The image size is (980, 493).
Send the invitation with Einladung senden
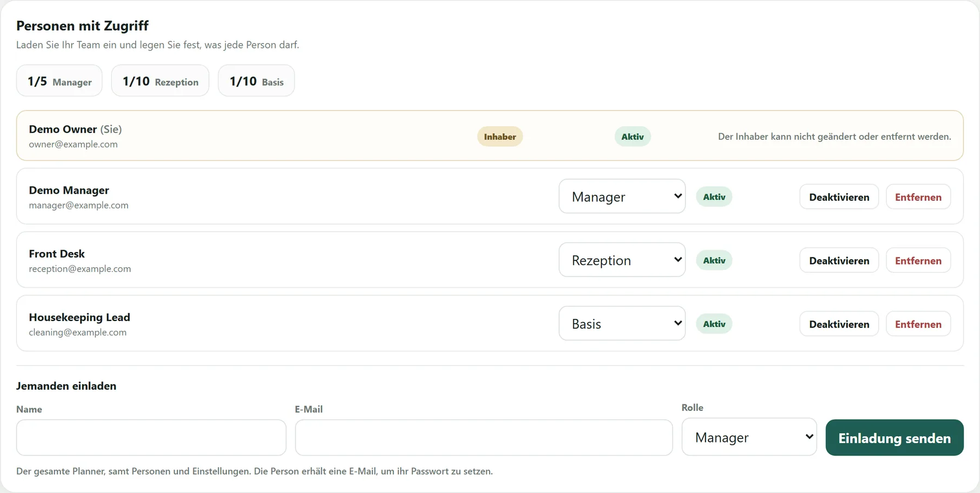point(895,438)
